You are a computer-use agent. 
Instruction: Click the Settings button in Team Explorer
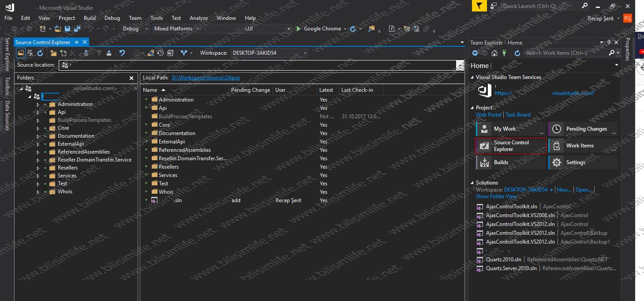pos(583,162)
